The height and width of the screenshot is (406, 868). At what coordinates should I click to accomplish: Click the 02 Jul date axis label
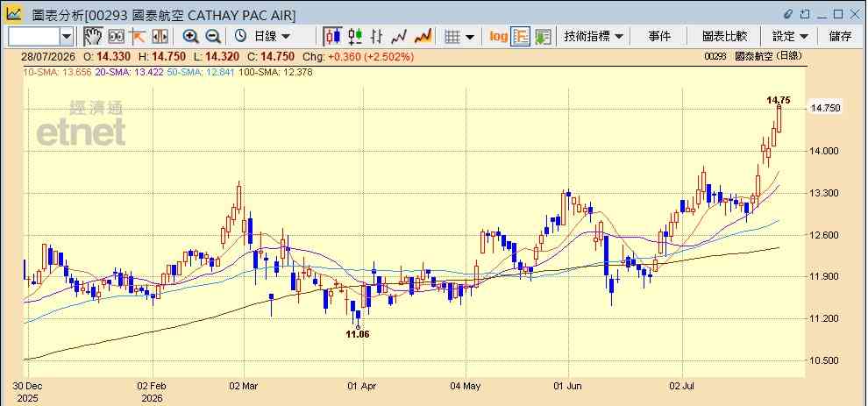click(682, 386)
